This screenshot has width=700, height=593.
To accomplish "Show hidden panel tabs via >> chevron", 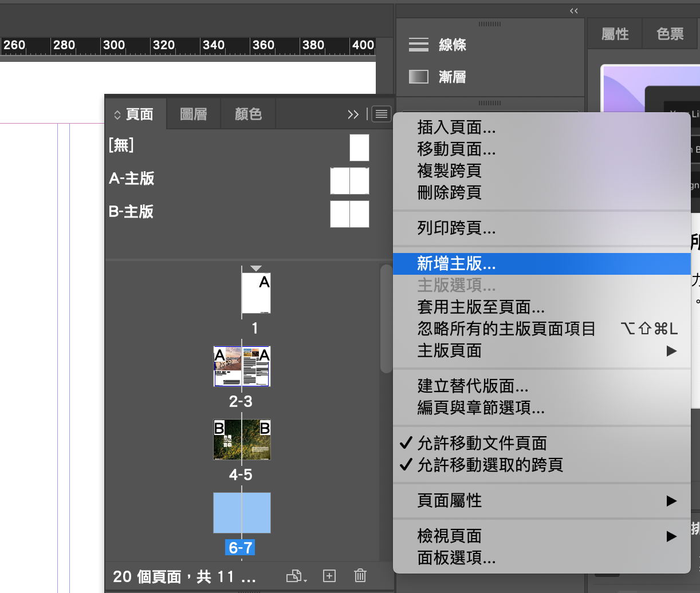I will tap(353, 114).
